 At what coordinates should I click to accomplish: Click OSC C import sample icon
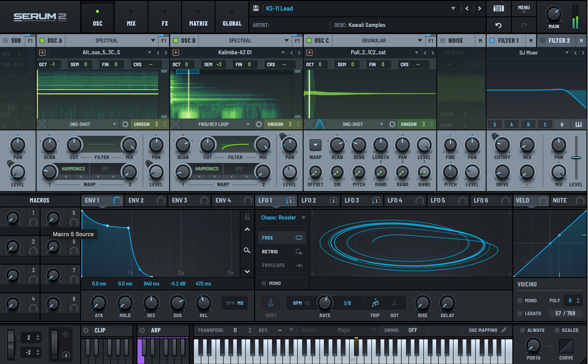point(309,52)
